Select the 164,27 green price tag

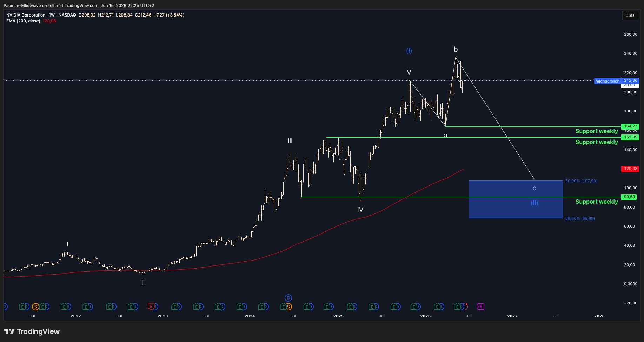pos(630,126)
